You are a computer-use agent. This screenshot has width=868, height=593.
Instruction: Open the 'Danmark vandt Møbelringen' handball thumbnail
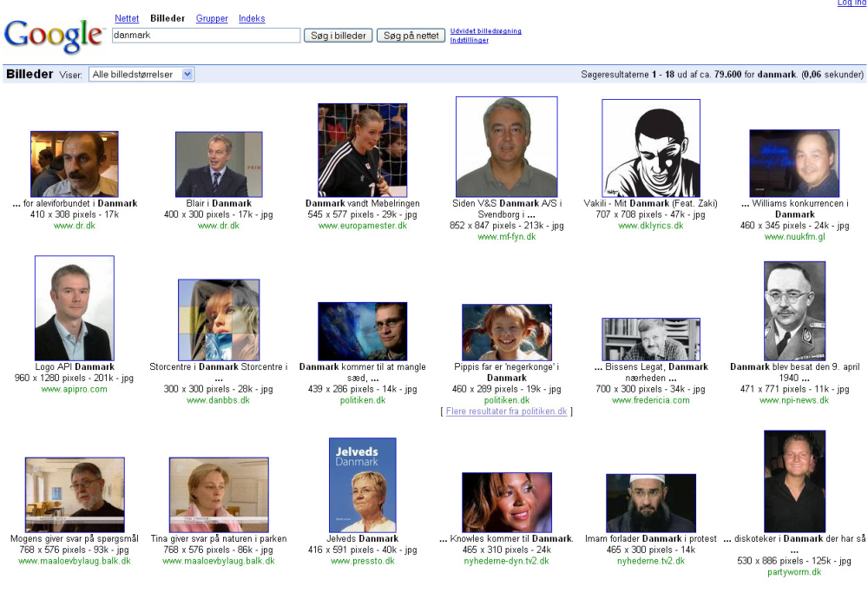pyautogui.click(x=363, y=150)
